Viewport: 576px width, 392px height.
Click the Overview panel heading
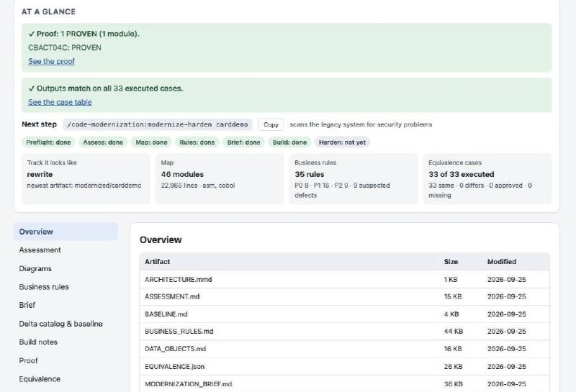[x=161, y=240]
